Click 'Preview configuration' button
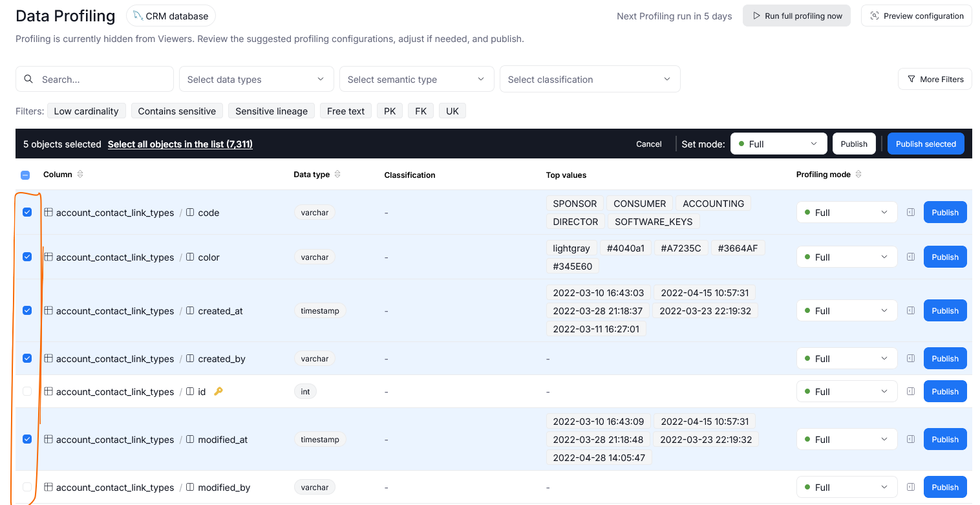Screen dimensions: 980x505 tap(917, 16)
